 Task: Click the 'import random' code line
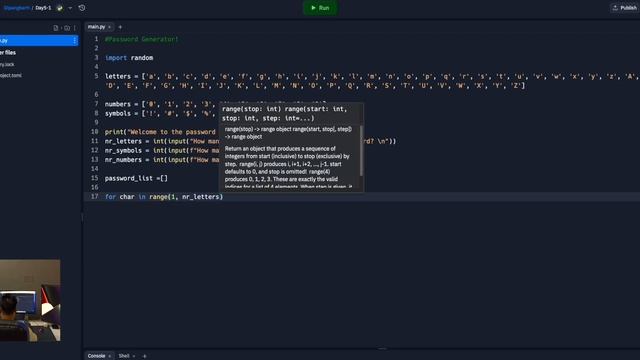click(x=129, y=58)
